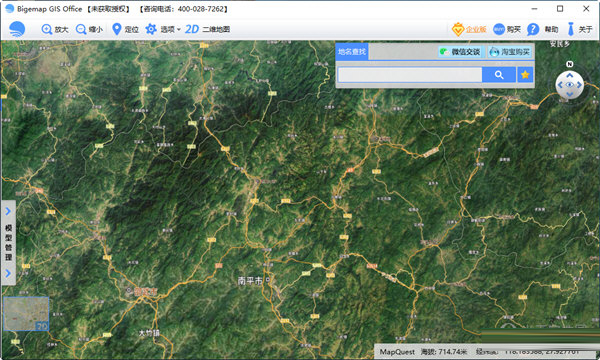Viewport: 600px width, 360px height.
Task: Click the MapQuest label in status bar
Action: coord(397,352)
